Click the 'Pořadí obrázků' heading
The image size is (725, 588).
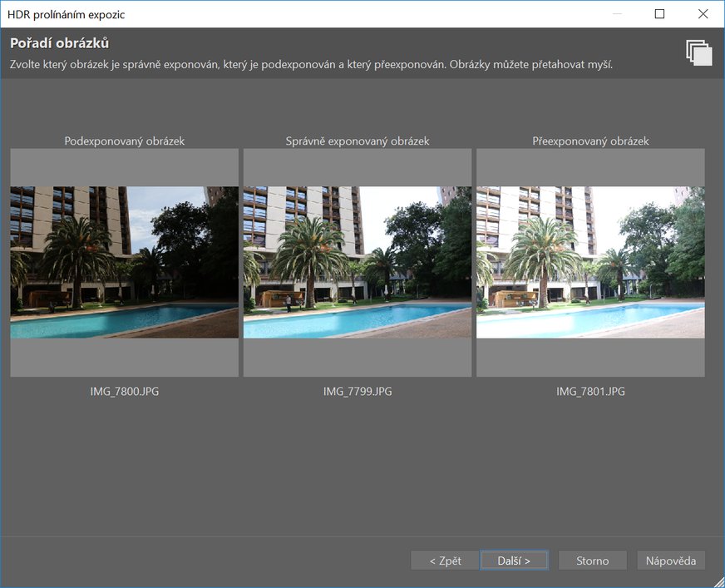click(x=60, y=43)
